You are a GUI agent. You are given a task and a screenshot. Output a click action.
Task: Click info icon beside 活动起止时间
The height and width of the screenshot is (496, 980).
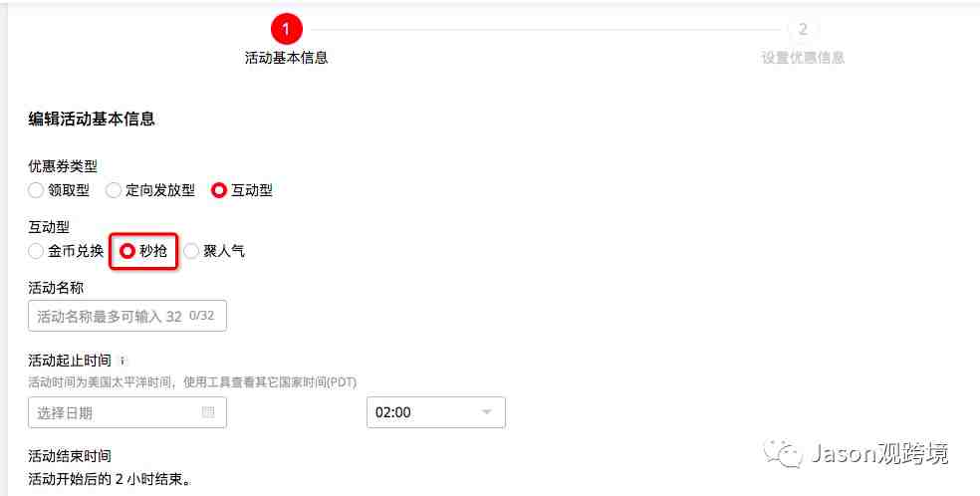click(x=122, y=361)
